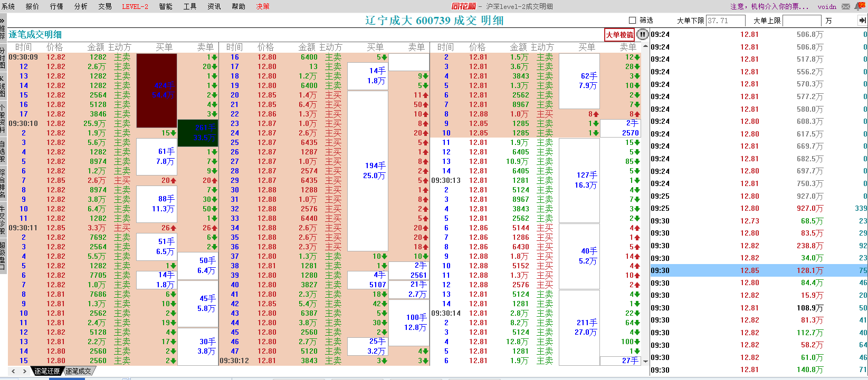Image resolution: width=868 pixels, height=380 pixels.
Task: Select the 45手 5.8万 order block
Action: coord(198,304)
